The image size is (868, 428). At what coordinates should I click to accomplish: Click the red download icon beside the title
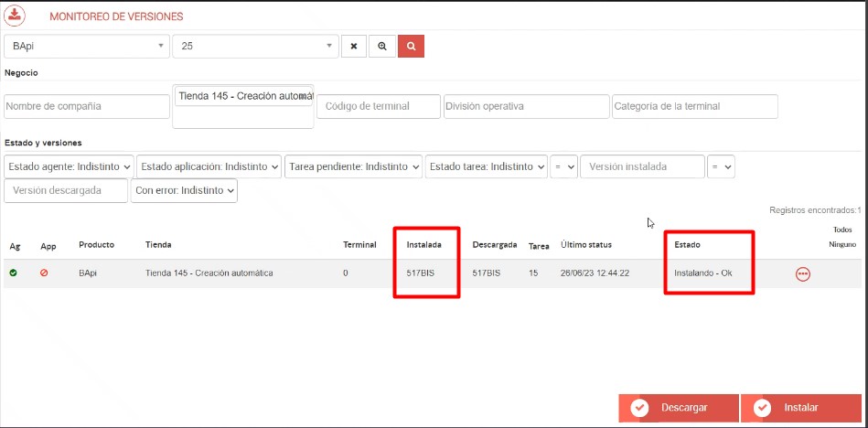coord(15,16)
